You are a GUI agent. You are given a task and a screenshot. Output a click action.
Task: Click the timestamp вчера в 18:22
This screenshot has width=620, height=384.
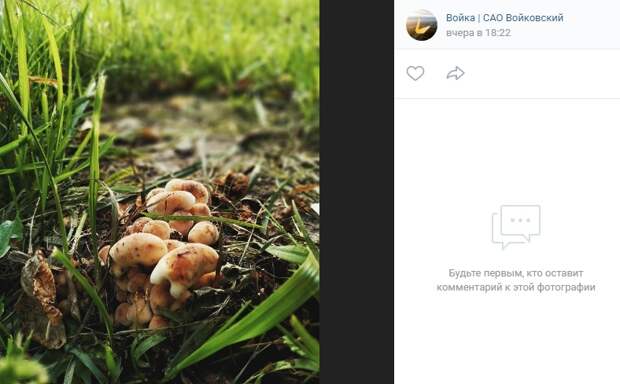click(478, 33)
